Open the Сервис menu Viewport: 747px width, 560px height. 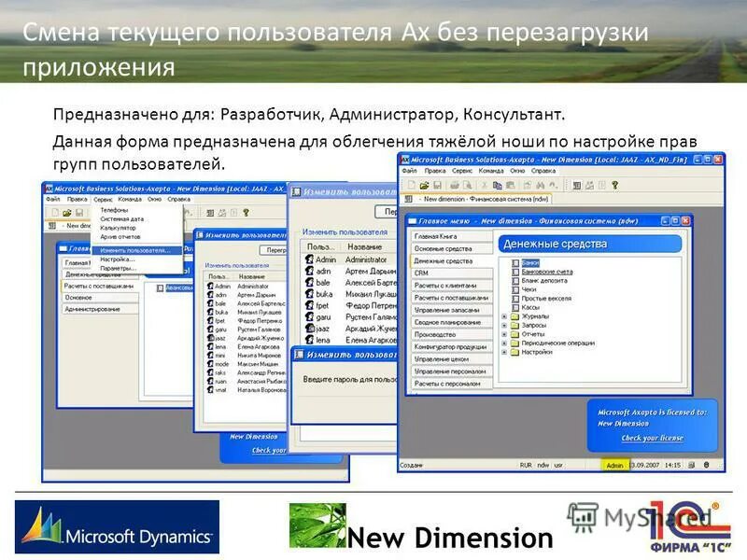(x=103, y=199)
